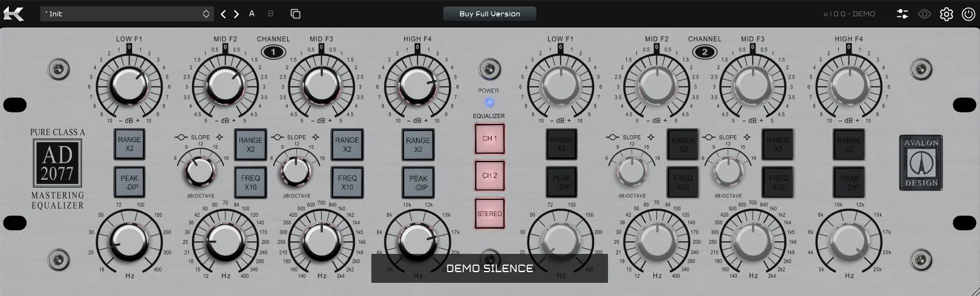Toggle channel 2 LOW F1 PEAK-DIP button

561,182
